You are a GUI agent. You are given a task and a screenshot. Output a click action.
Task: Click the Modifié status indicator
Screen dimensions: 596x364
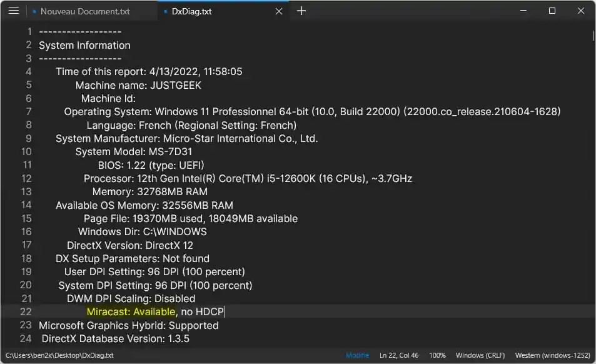(x=357, y=355)
